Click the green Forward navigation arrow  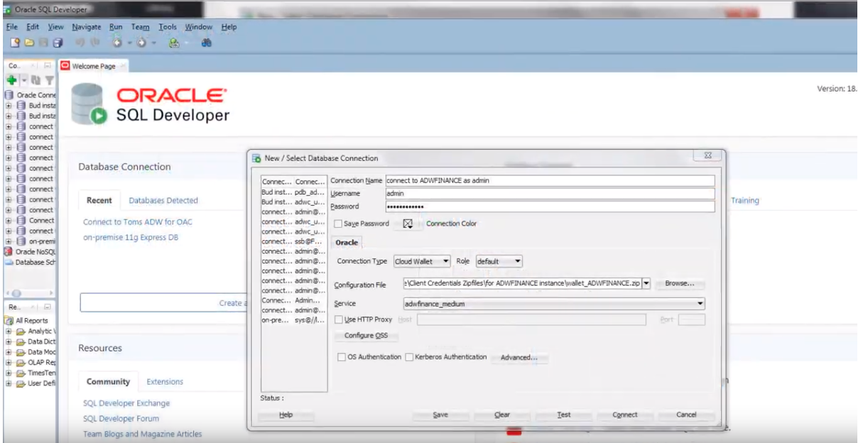coord(142,42)
